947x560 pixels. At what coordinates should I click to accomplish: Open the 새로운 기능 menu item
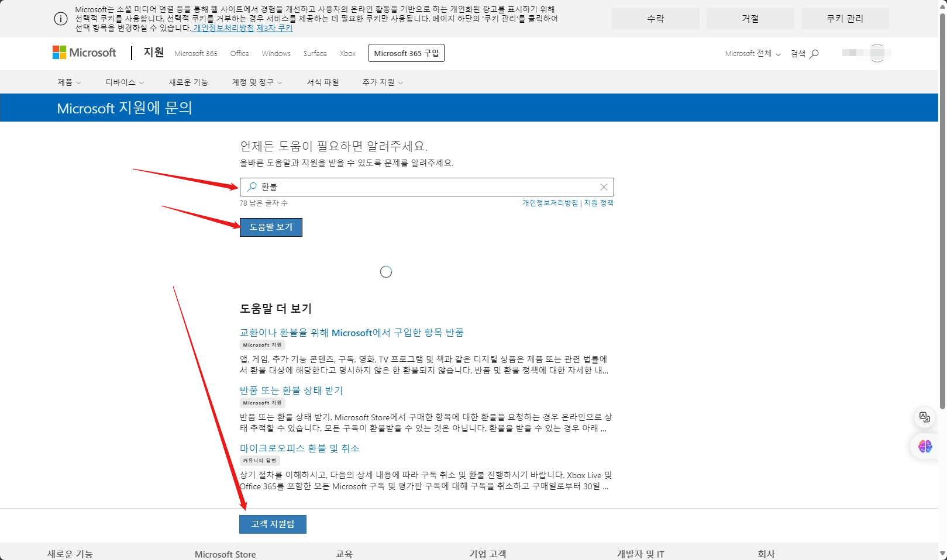pyautogui.click(x=188, y=82)
